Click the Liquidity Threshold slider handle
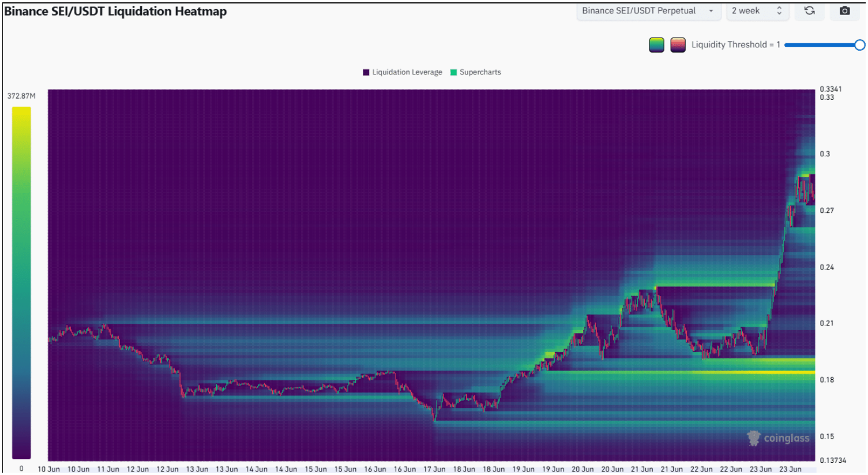 [x=859, y=45]
